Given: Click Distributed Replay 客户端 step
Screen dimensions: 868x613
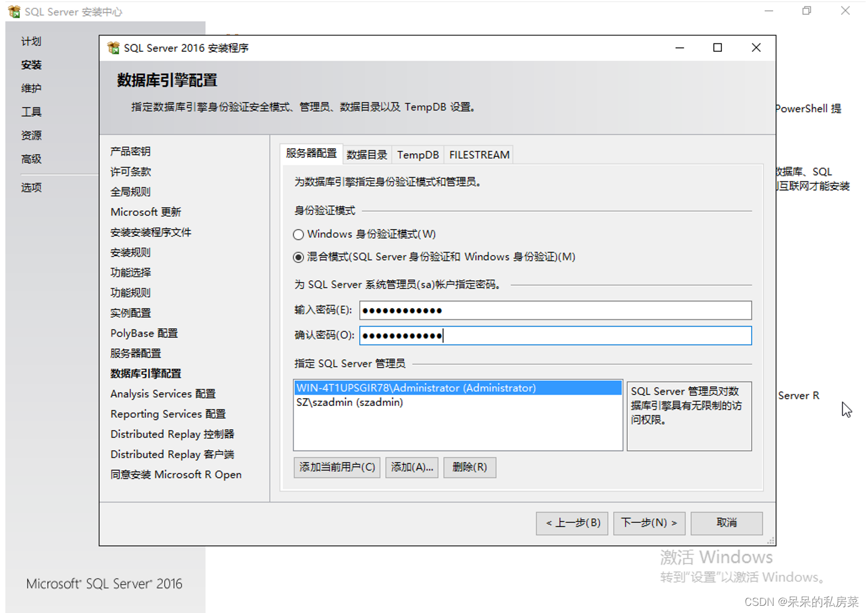Looking at the screenshot, I should tap(172, 455).
